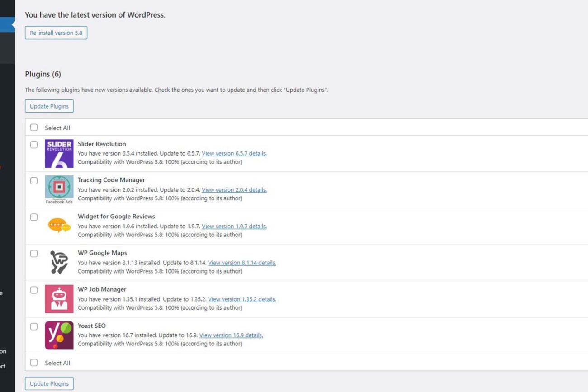Click the top Update Plugins button
The image size is (588, 392).
coord(49,106)
